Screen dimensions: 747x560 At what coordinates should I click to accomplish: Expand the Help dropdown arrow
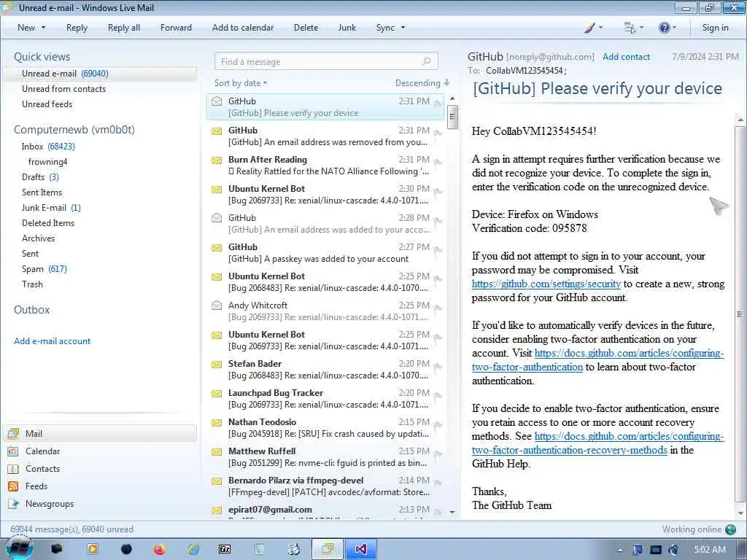pos(674,28)
